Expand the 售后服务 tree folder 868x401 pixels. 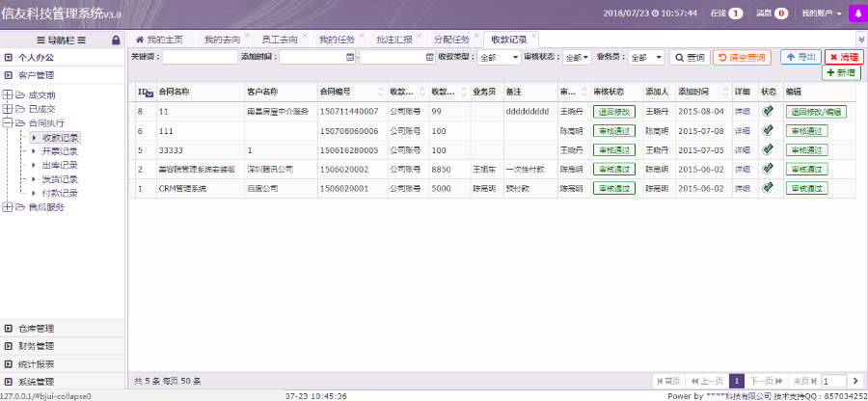pos(7,207)
